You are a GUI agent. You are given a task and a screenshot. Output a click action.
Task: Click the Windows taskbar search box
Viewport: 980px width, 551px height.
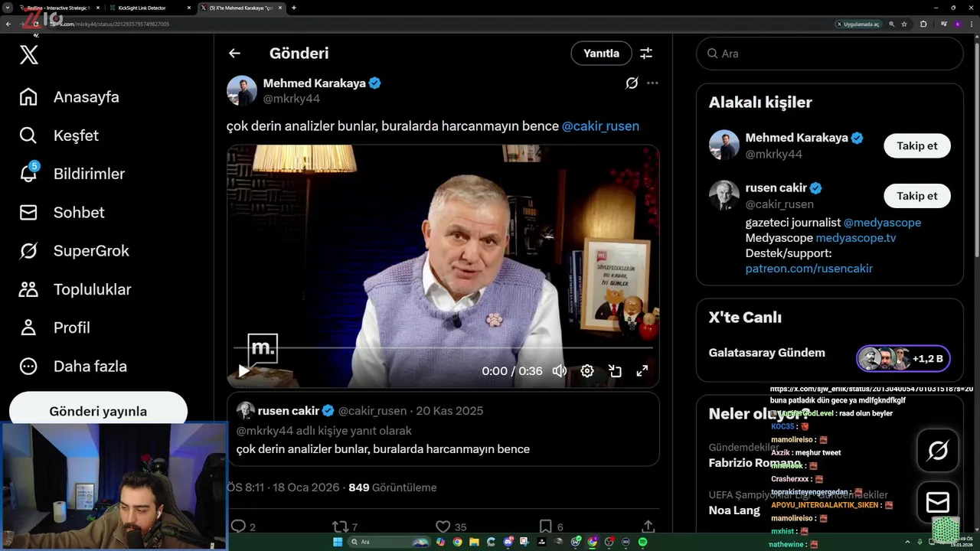390,542
